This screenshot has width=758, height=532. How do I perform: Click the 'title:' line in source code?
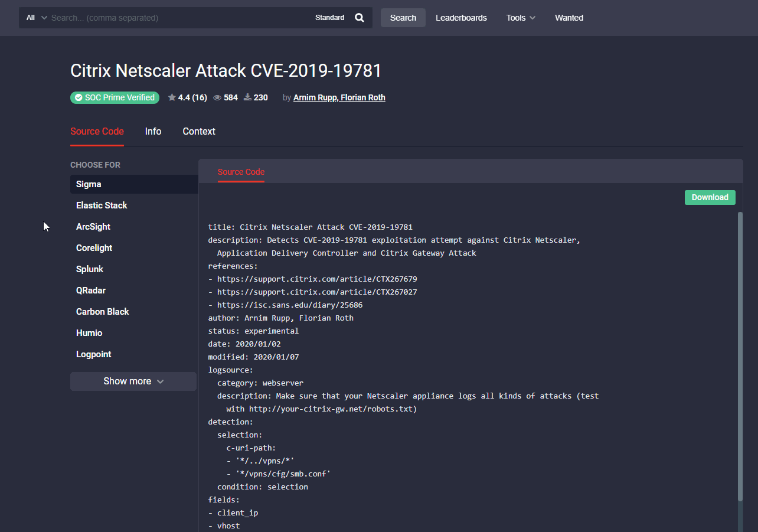point(310,227)
